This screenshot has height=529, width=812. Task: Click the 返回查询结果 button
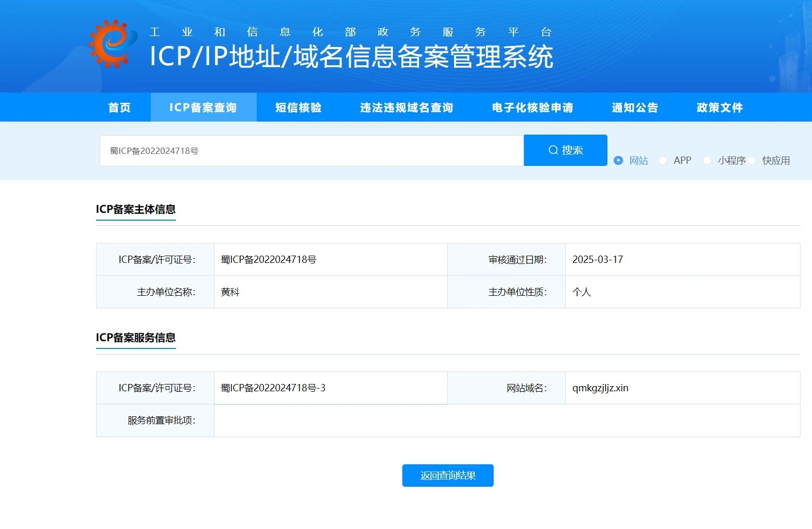coord(448,475)
